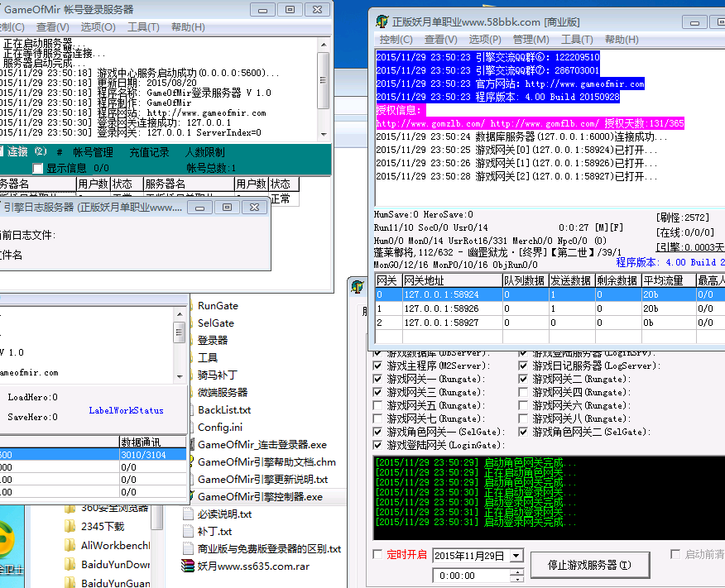Viewport: 725px width, 588px height.
Task: Open 选项(P) menu in M2Server window
Action: coord(484,40)
